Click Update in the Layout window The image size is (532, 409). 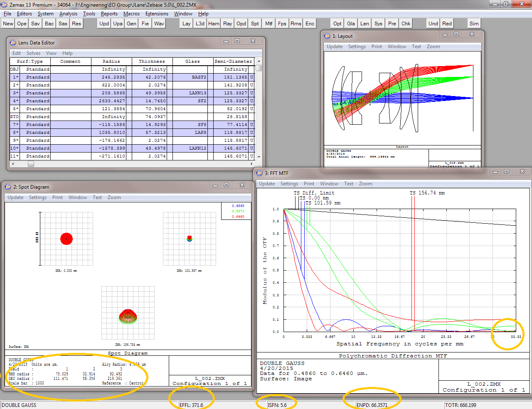(x=335, y=47)
